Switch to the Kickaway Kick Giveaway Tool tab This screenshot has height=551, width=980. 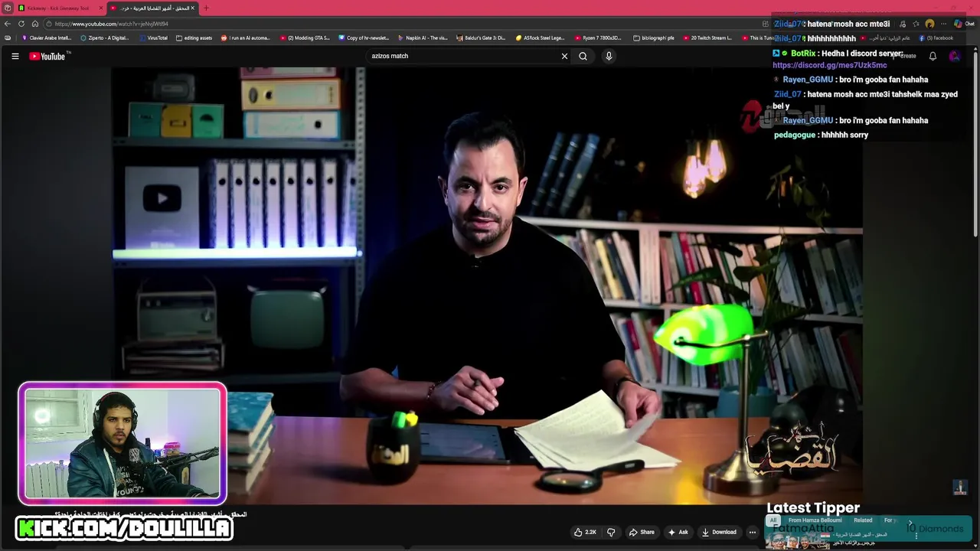point(58,8)
